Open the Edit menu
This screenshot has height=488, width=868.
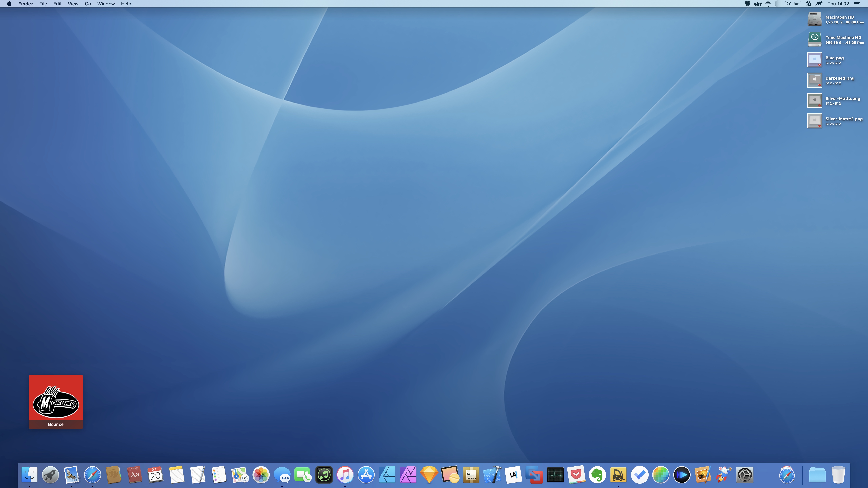(x=57, y=4)
